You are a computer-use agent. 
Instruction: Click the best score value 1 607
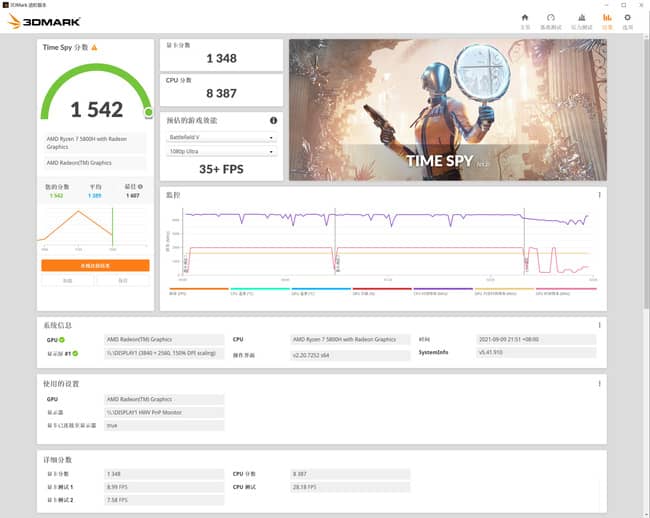point(133,196)
